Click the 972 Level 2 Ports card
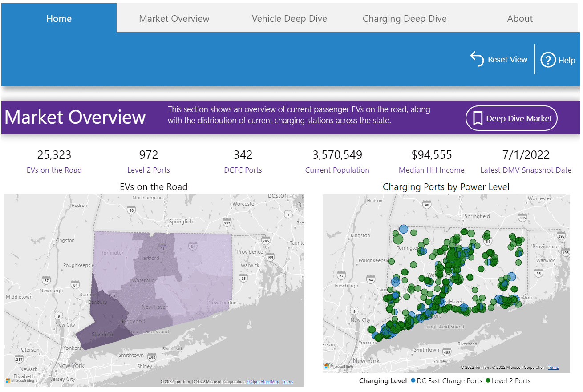This screenshot has width=583, height=392. click(x=149, y=161)
